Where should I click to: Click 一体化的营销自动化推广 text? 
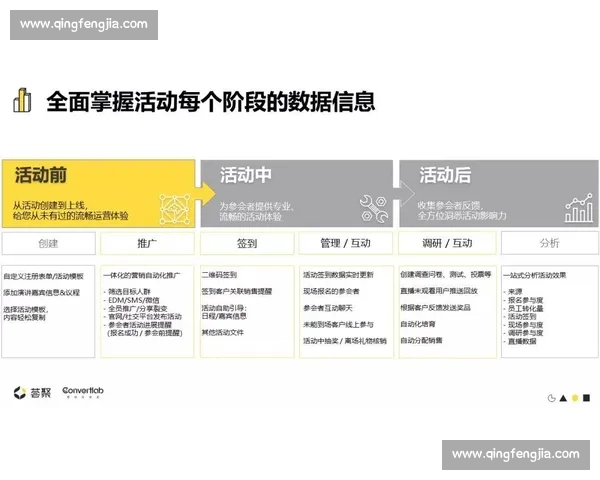tap(141, 275)
